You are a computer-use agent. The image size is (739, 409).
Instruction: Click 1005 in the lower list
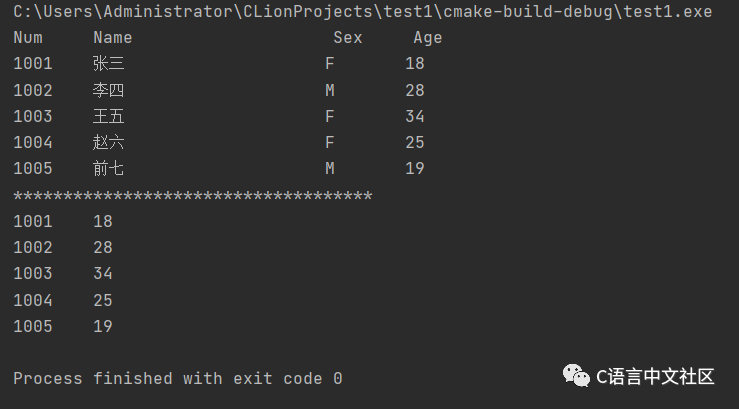coord(33,327)
